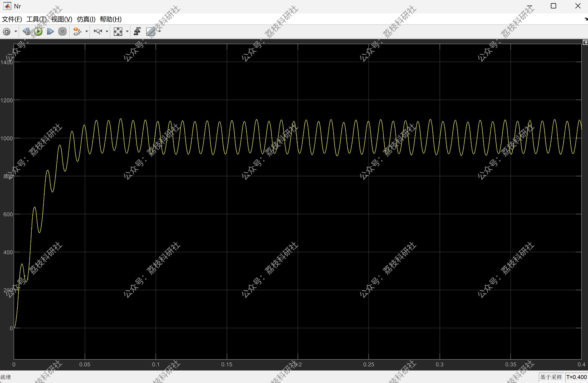Click the step back simulation icon

coord(26,32)
